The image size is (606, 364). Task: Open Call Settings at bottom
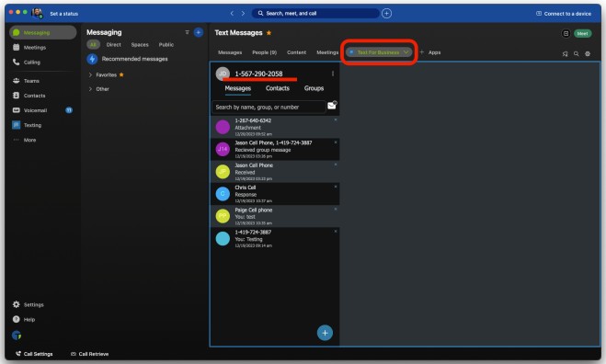34,354
